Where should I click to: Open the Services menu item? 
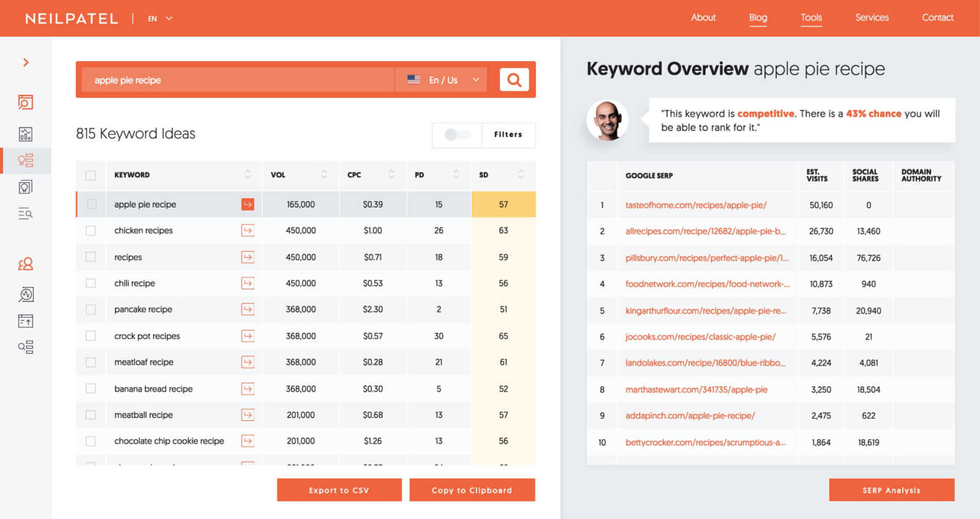872,18
